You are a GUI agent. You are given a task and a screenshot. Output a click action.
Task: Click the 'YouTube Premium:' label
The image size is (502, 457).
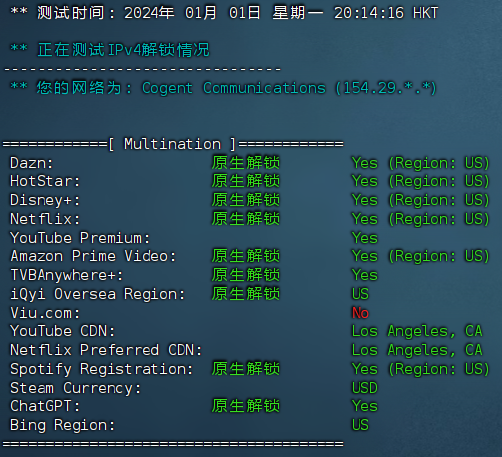[80, 238]
